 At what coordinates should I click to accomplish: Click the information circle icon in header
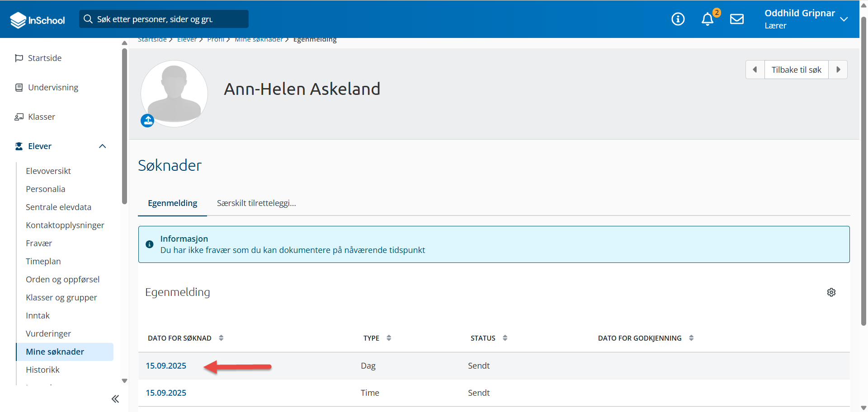pyautogui.click(x=678, y=19)
